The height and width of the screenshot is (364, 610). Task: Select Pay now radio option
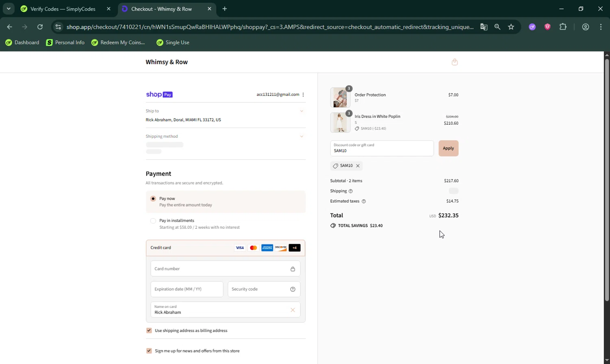[153, 199]
